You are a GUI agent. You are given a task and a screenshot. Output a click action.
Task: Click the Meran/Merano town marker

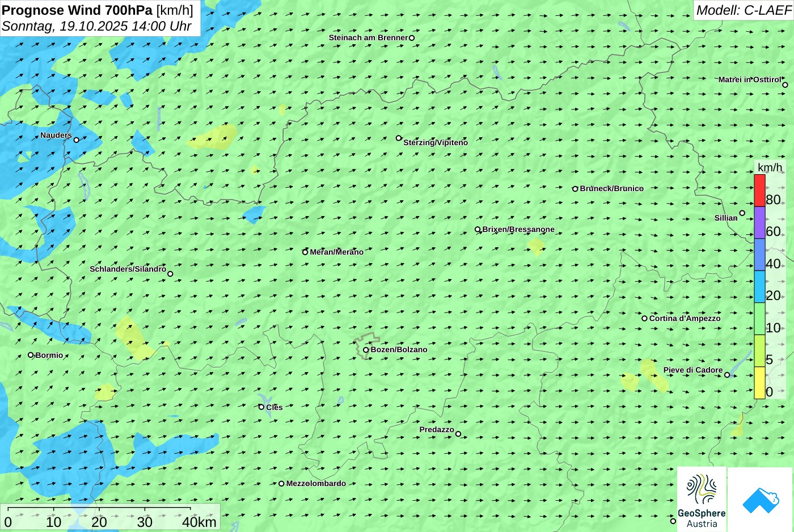click(x=305, y=252)
